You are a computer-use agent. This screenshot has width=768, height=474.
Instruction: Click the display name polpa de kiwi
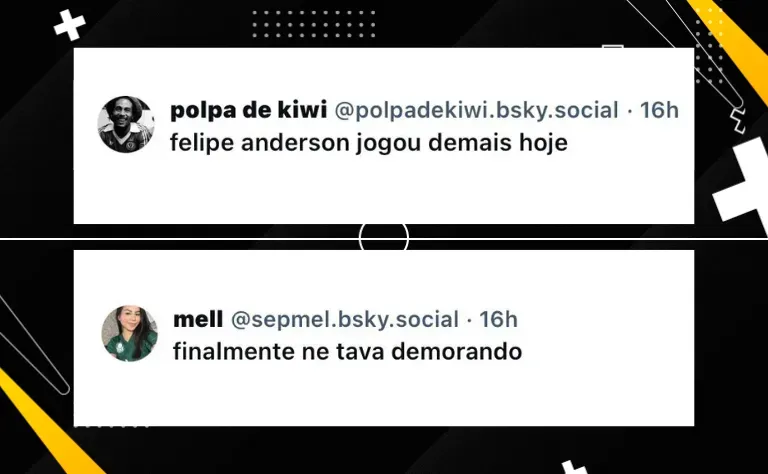[248, 110]
